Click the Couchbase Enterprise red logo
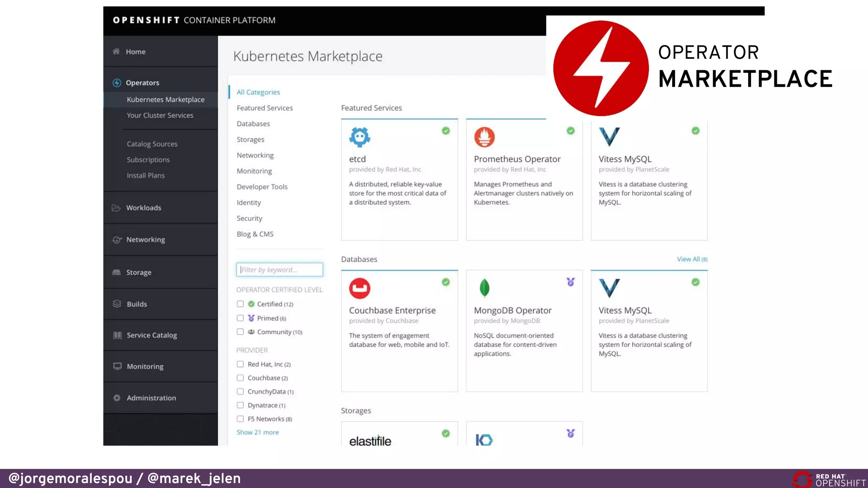The image size is (868, 488). click(x=360, y=288)
